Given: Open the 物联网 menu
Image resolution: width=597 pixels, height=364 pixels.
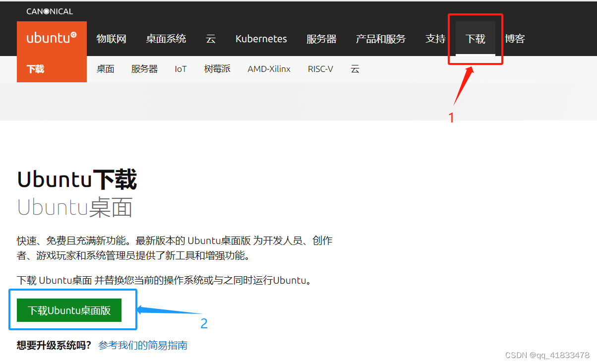Looking at the screenshot, I should pos(112,39).
